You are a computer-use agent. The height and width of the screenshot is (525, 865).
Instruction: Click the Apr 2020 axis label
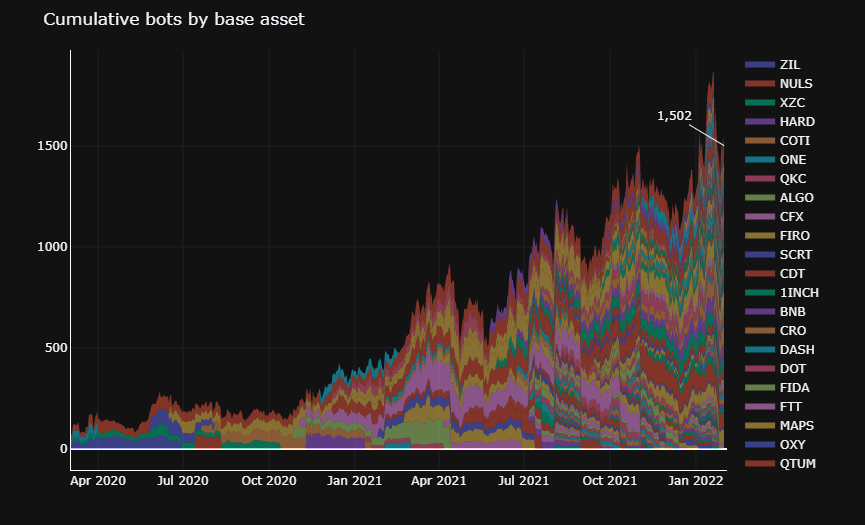(98, 481)
